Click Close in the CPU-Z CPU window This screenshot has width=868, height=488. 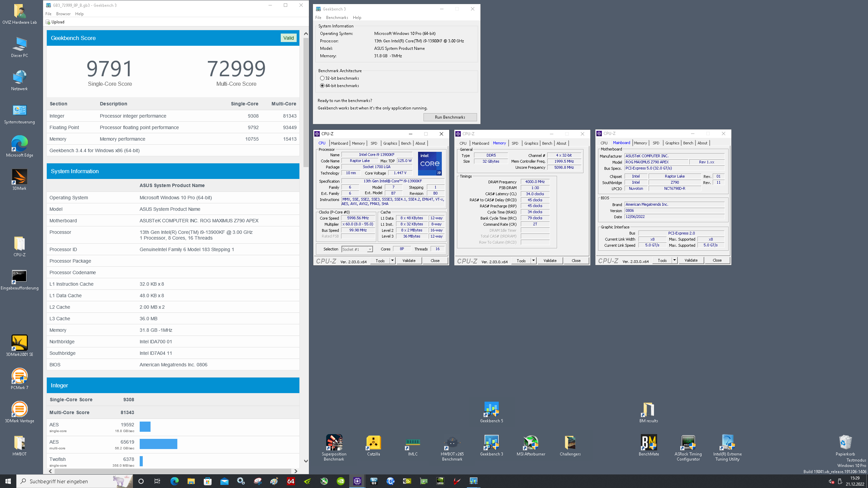click(x=435, y=261)
